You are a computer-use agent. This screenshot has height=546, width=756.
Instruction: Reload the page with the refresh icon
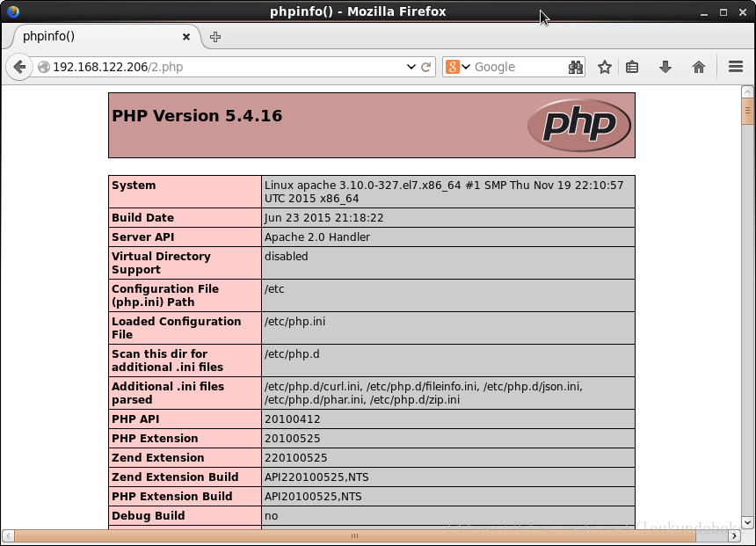425,67
